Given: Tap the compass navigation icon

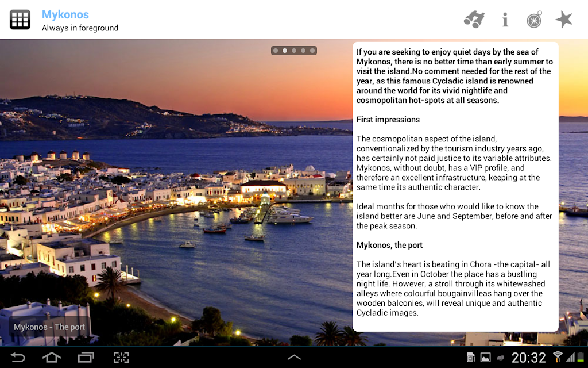Looking at the screenshot, I should [x=535, y=20].
